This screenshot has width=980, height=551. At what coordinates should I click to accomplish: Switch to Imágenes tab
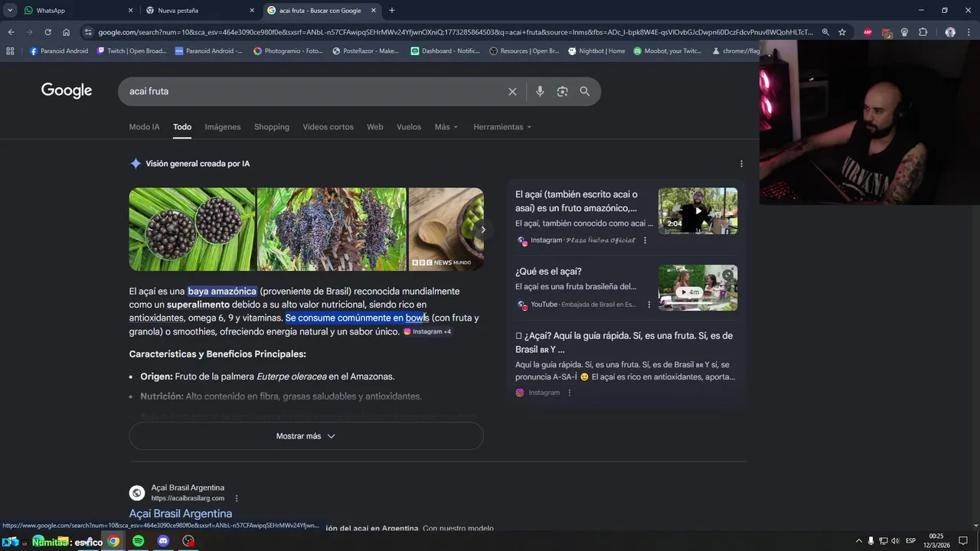tap(223, 127)
